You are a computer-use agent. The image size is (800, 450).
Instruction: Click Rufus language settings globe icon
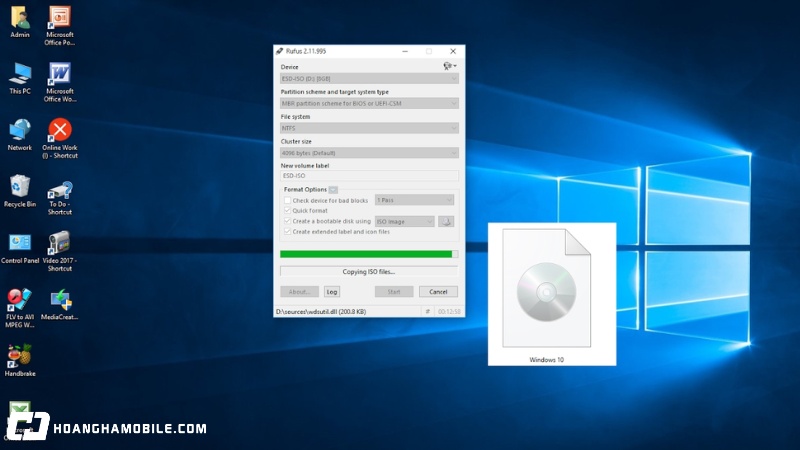[x=449, y=66]
